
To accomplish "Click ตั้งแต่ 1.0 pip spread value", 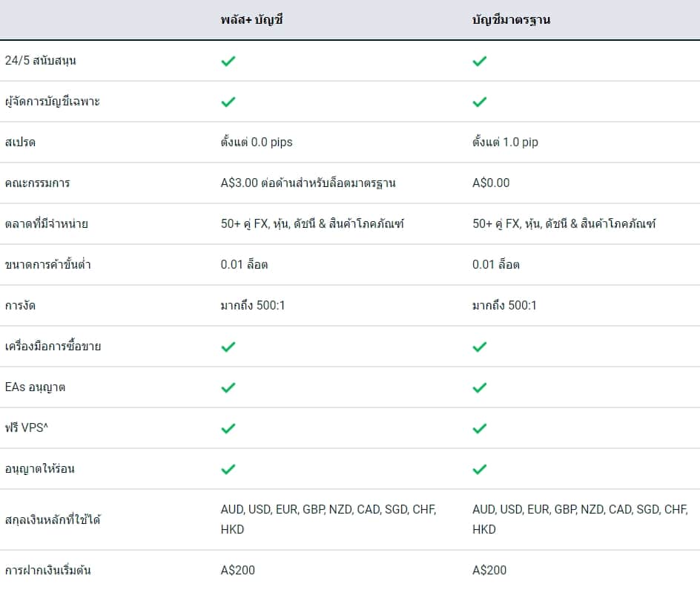I will point(505,142).
